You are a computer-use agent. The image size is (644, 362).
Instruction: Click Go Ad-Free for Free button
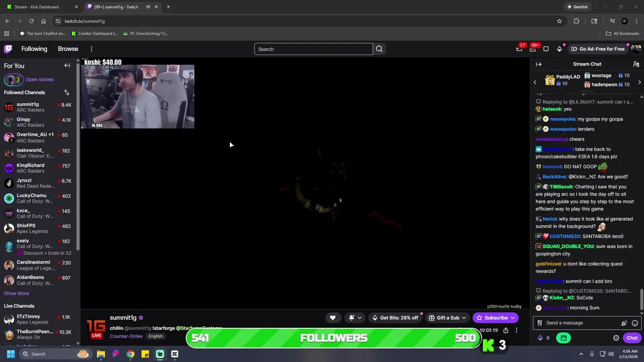pos(598,49)
